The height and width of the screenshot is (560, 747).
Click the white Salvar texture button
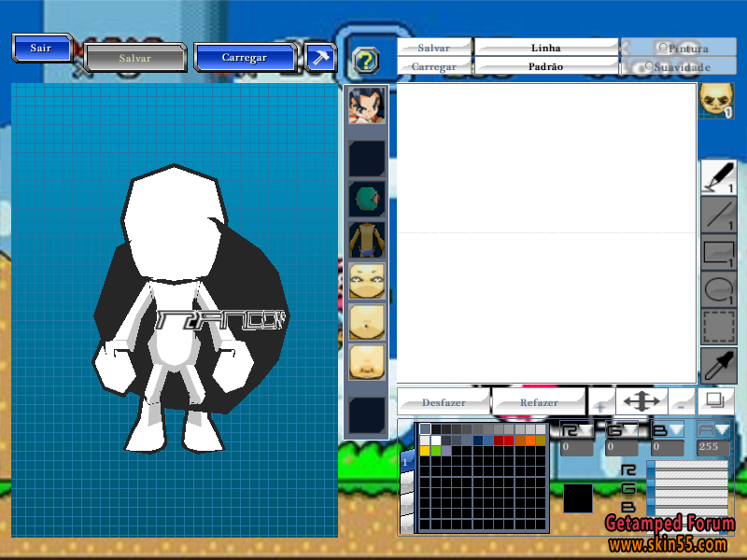[x=434, y=48]
